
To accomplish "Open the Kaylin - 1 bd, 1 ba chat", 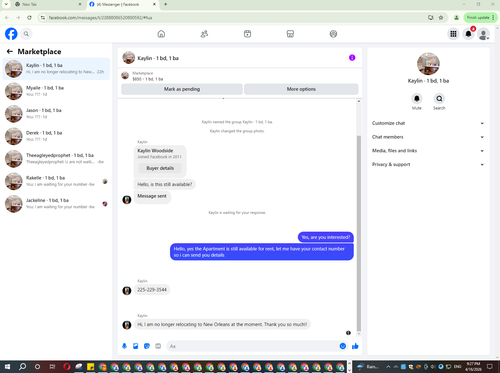I will click(x=56, y=69).
